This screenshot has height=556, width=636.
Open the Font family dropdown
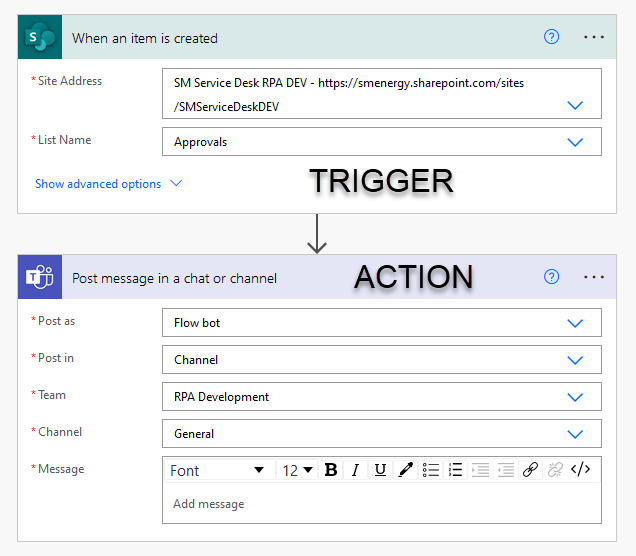coord(219,470)
